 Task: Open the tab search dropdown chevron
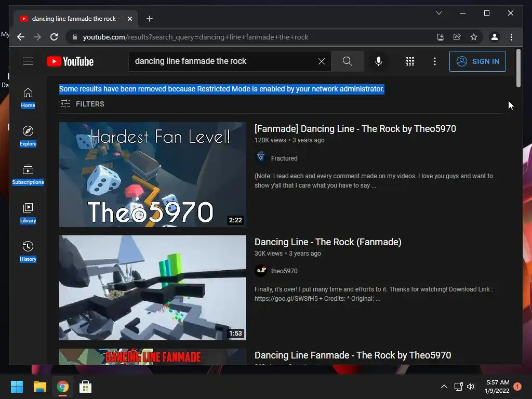438,13
